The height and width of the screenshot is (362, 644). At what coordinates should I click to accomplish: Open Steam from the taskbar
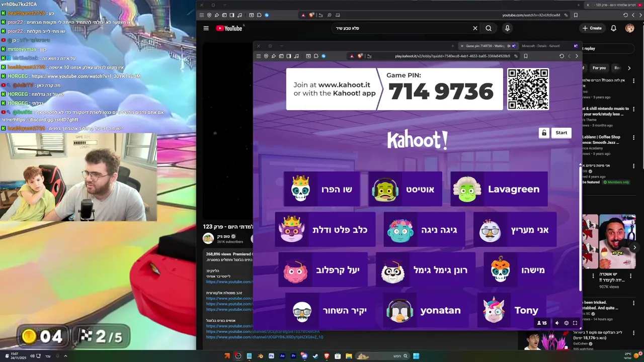click(315, 356)
